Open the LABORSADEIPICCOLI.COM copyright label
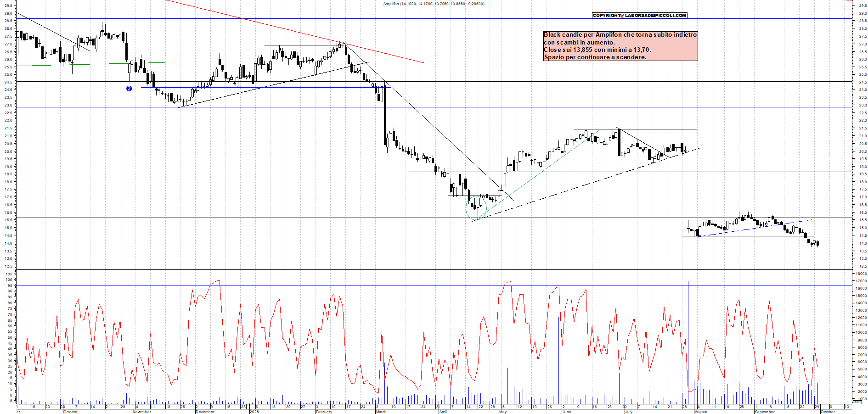Viewport: 868px width, 414px height. tap(639, 15)
